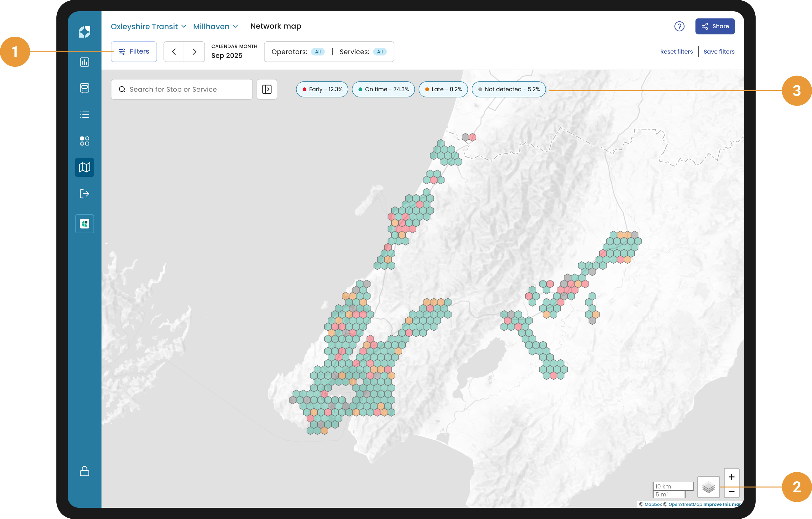This screenshot has height=519, width=812.
Task: Open the Filters panel
Action: coord(134,52)
